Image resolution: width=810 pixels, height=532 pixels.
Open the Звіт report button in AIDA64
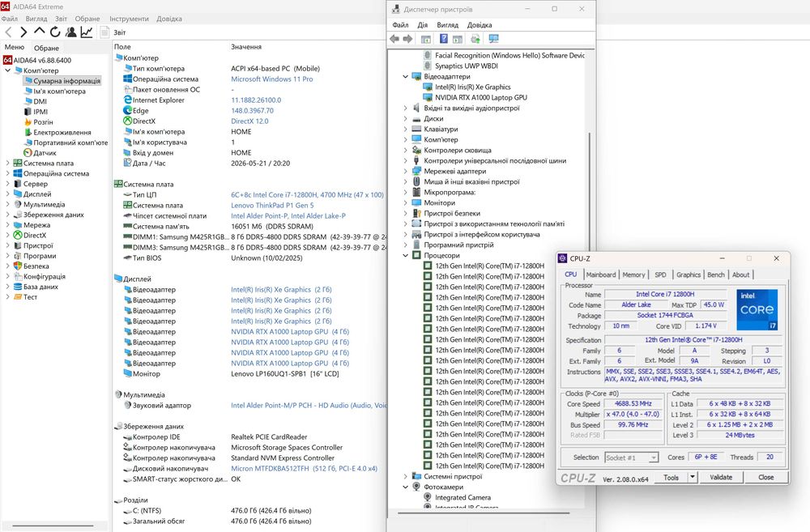coord(113,32)
